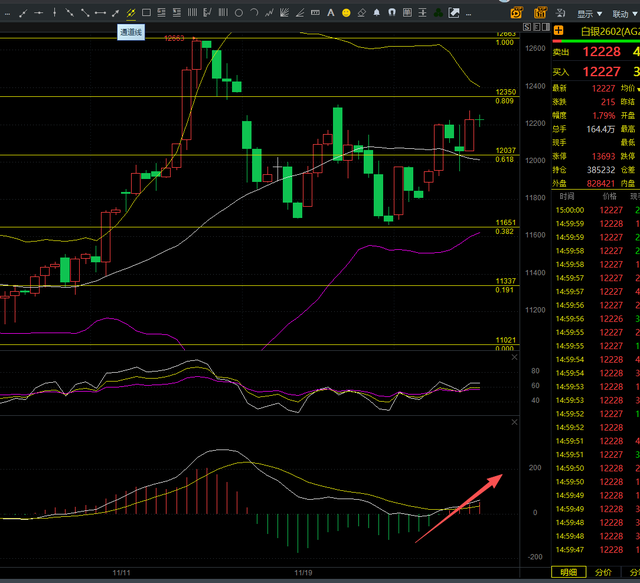
Task: Click the 白银2602 contract title
Action: 610,31
